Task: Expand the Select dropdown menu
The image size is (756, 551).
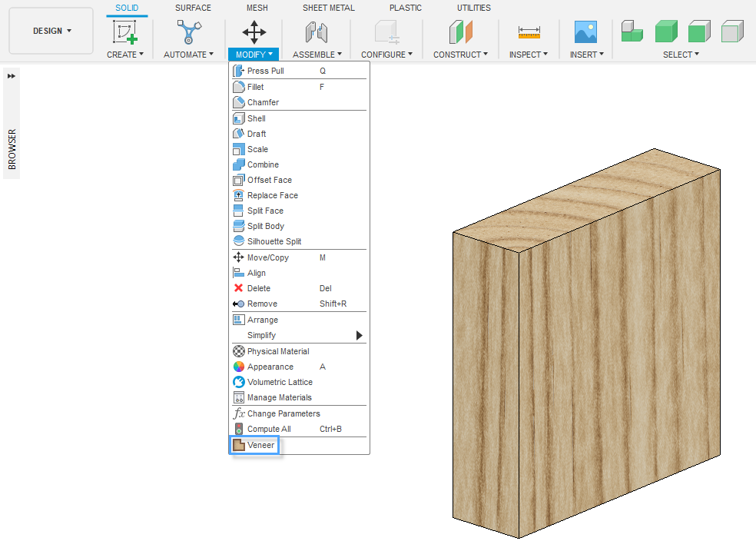Action: [681, 55]
